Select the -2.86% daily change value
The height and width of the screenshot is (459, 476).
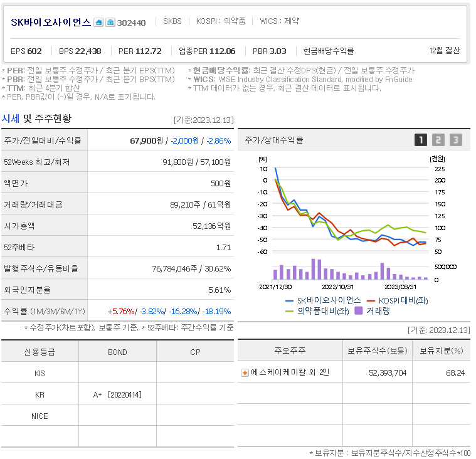pyautogui.click(x=219, y=141)
